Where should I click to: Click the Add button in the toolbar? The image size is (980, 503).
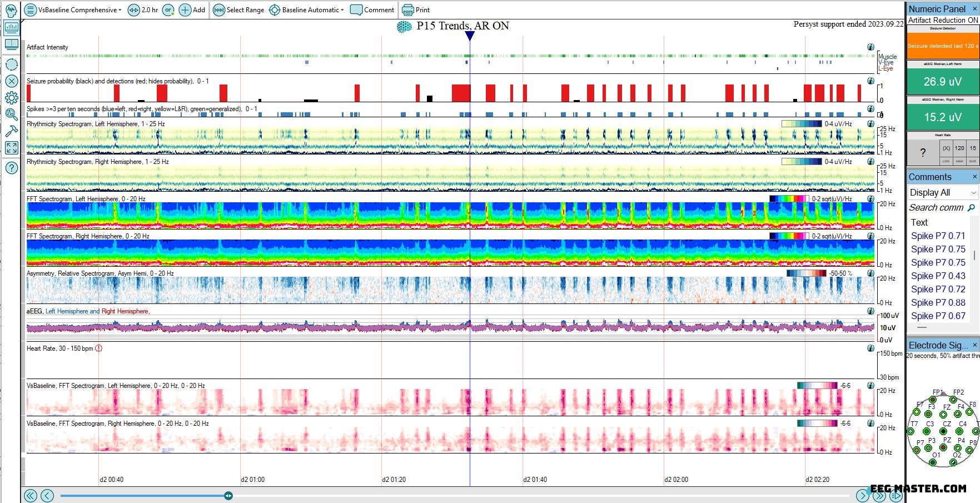pos(192,10)
